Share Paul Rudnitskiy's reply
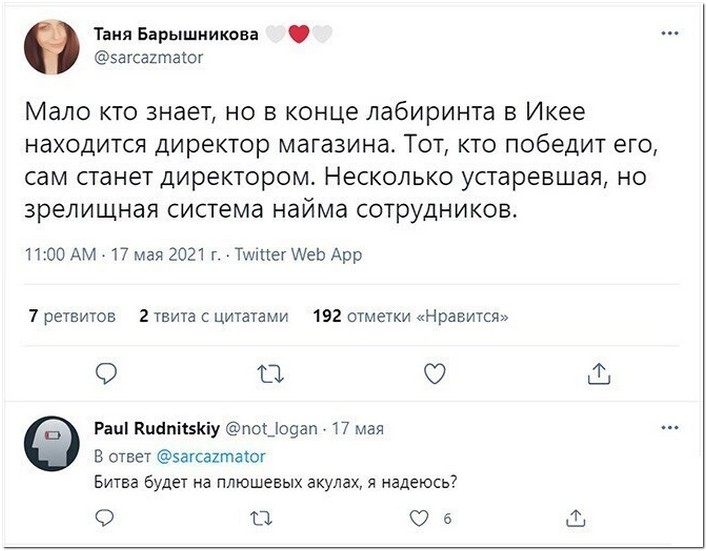The width and height of the screenshot is (707, 551). point(576,518)
